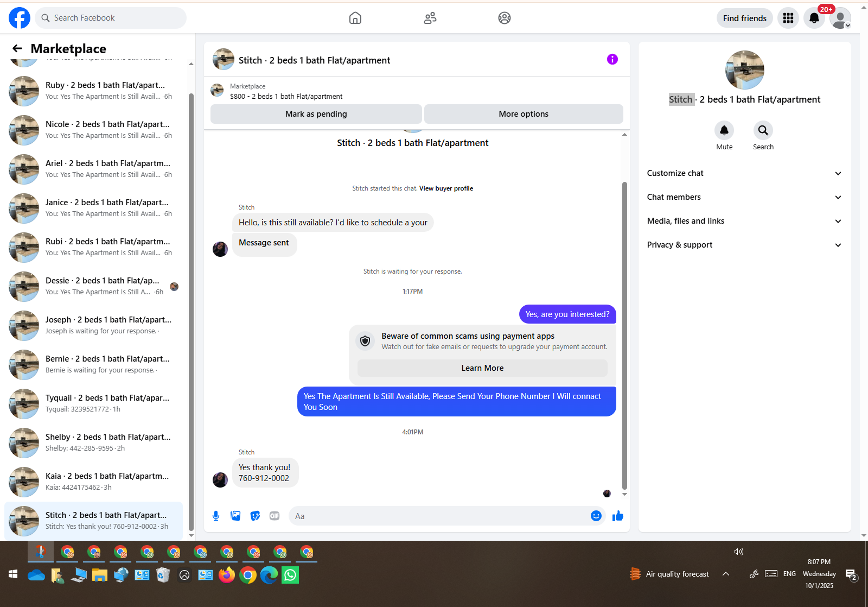Screen dimensions: 868x607
Task: Open the Friends icon in top navigation
Action: click(430, 18)
